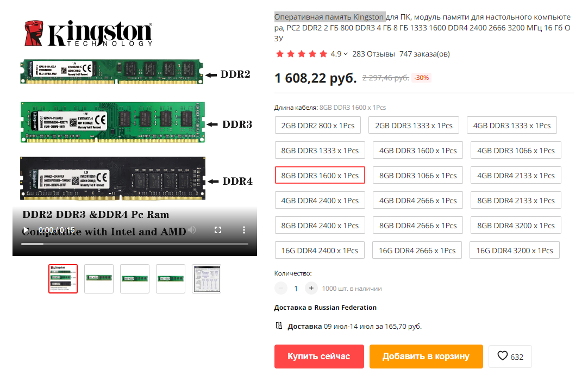Increase quantity with plus button
588x375 pixels.
pos(311,288)
